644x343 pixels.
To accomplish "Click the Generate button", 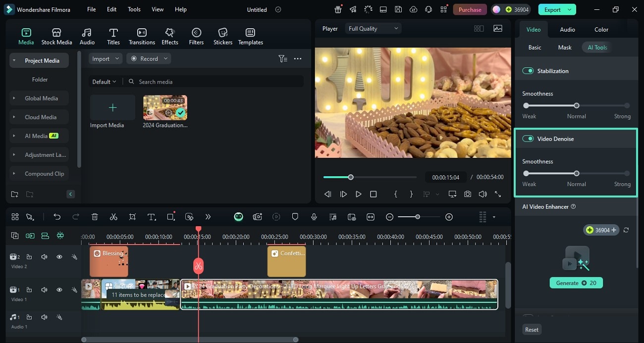I will tap(576, 283).
